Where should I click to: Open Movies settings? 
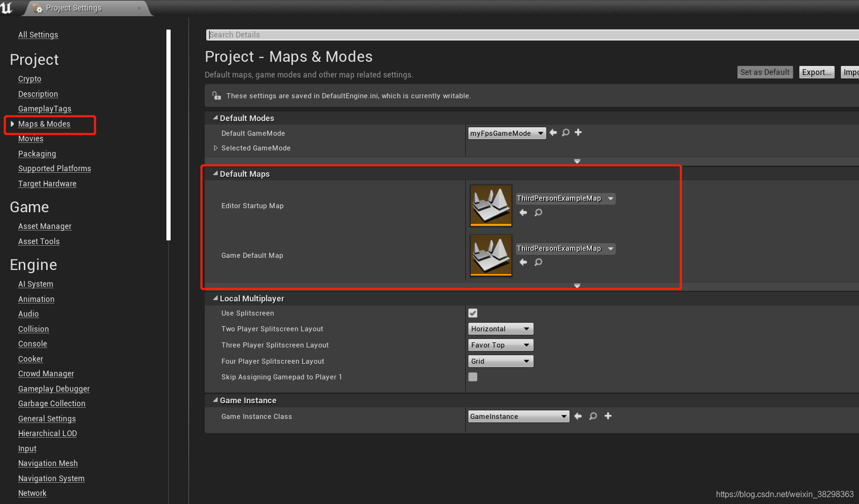[x=31, y=139]
